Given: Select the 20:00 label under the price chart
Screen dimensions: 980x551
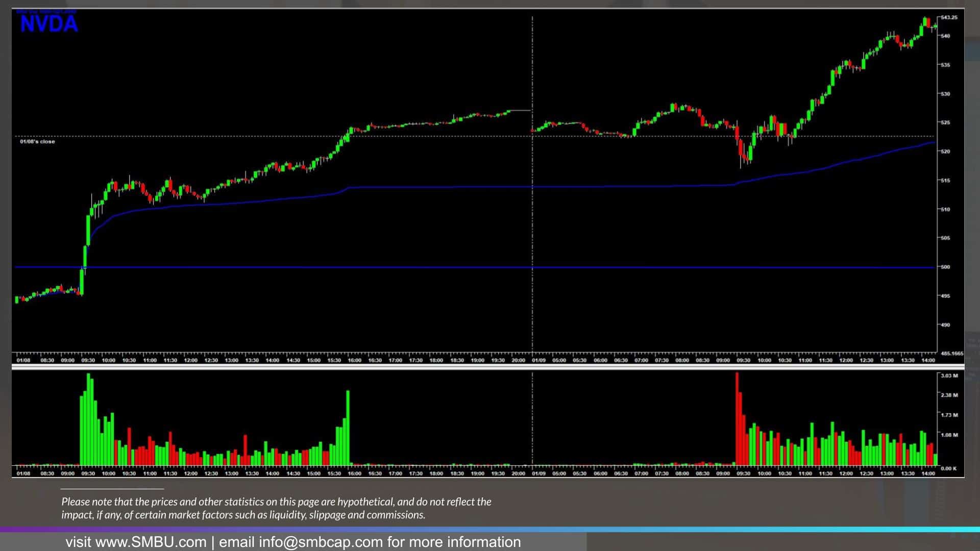Looking at the screenshot, I should [x=518, y=360].
